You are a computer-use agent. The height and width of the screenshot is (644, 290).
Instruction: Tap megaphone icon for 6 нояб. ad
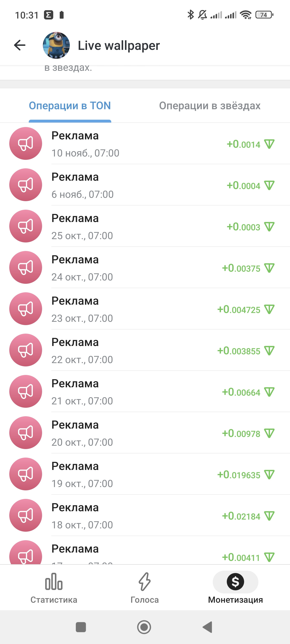click(25, 185)
